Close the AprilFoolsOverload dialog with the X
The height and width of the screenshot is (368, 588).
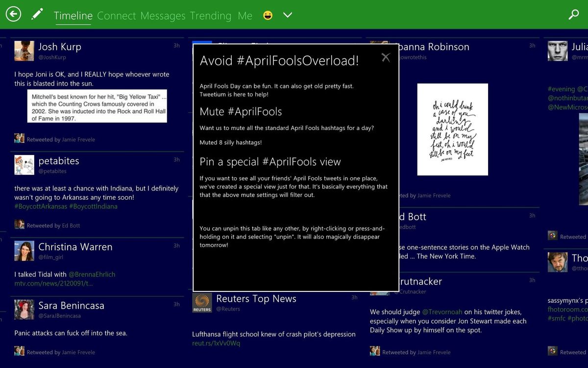coord(386,57)
